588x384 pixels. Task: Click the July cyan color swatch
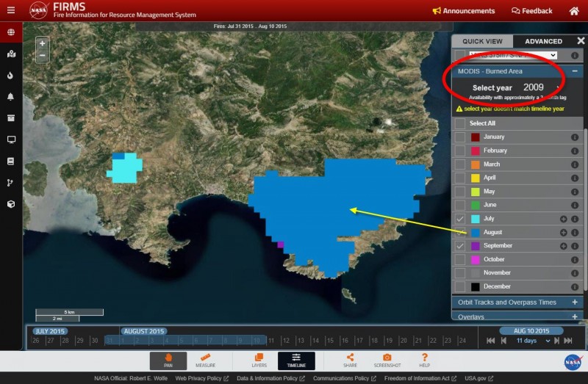[x=475, y=219]
